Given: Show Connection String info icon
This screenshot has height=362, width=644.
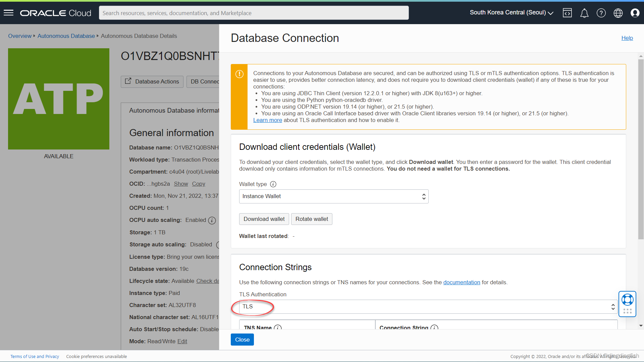Looking at the screenshot, I should tap(434, 327).
